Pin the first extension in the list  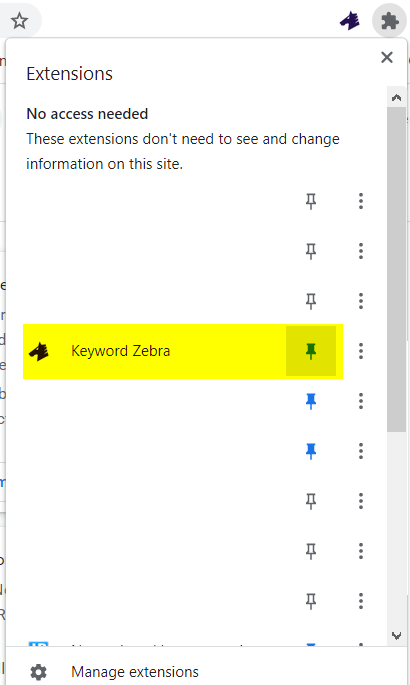(x=311, y=201)
